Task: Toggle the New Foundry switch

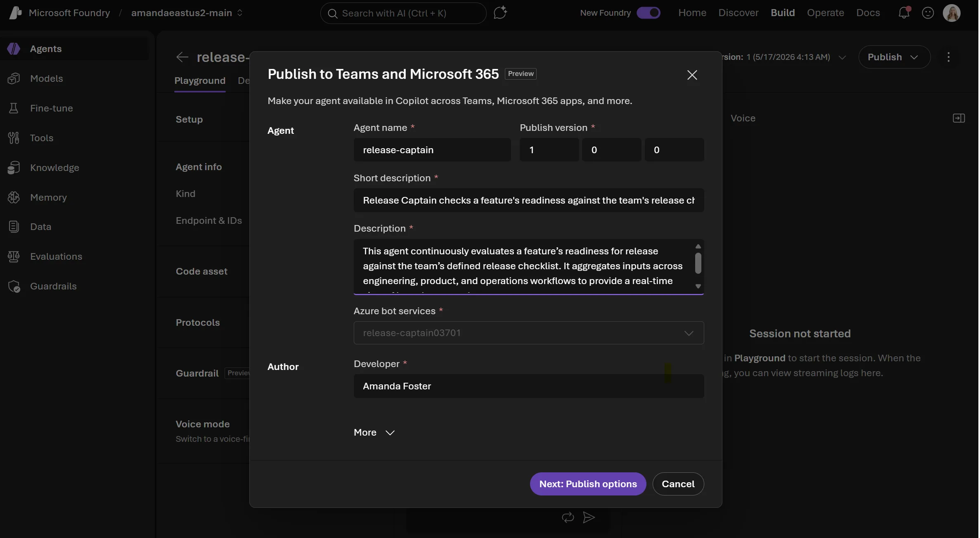Action: click(x=649, y=13)
